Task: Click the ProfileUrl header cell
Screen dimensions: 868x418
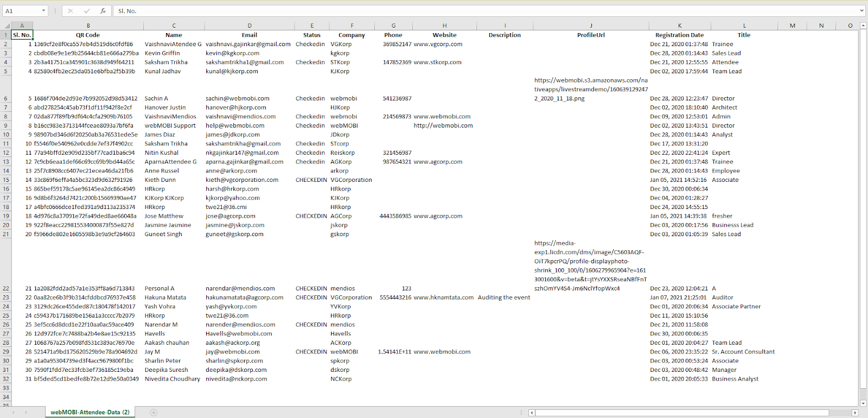Action: coord(591,35)
